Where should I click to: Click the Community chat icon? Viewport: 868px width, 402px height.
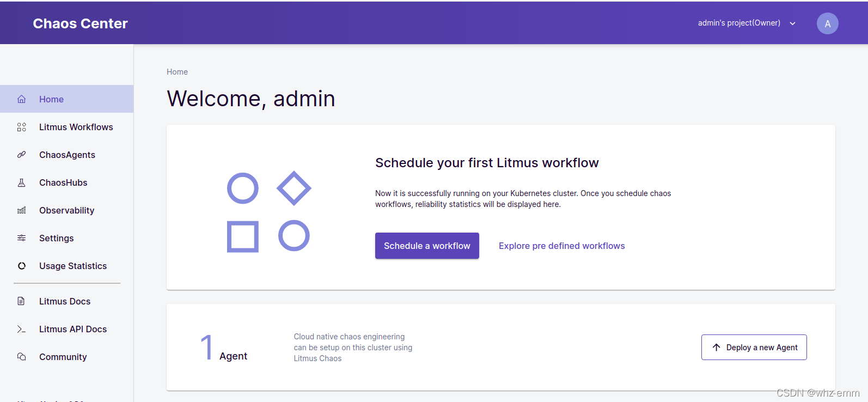pyautogui.click(x=22, y=357)
